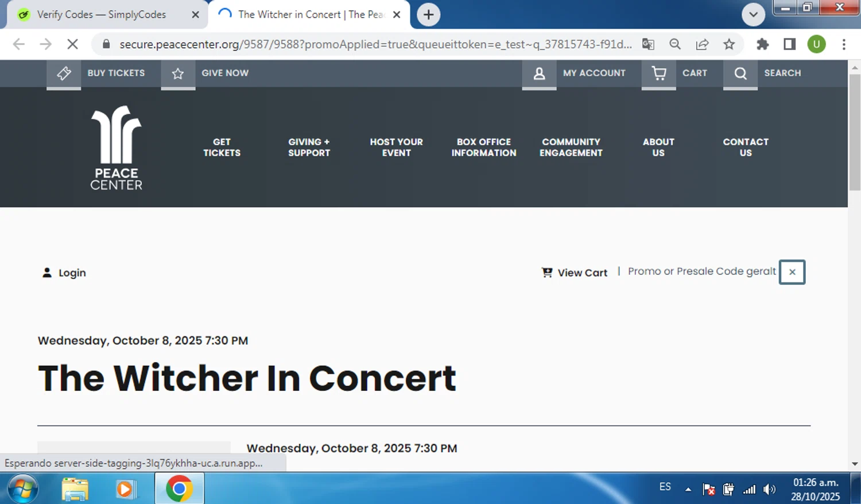
Task: Click the Peace Center logo
Action: pos(117,148)
